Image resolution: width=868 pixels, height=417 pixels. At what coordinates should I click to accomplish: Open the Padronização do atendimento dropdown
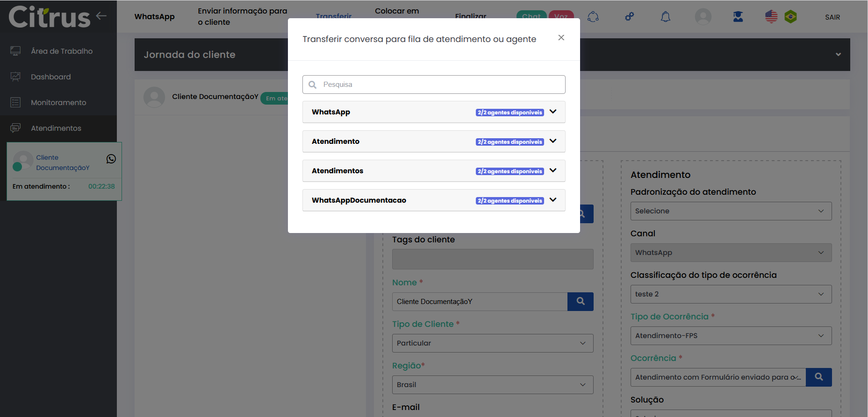(731, 211)
